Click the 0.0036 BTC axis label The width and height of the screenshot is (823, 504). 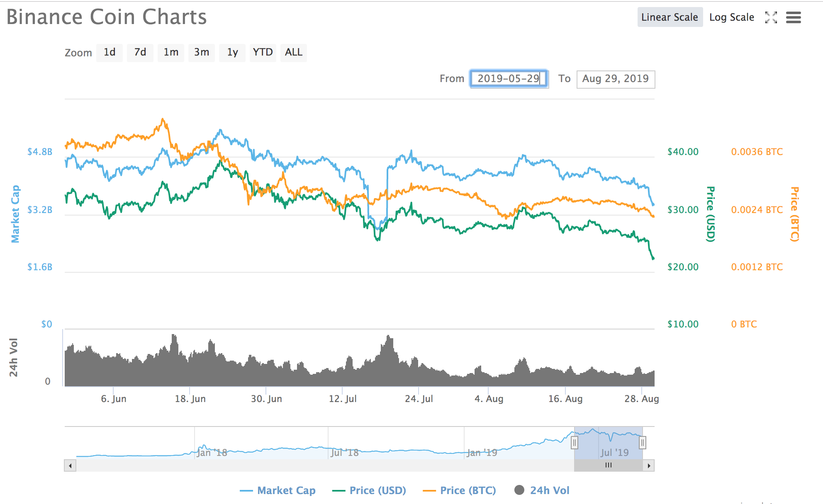coord(757,152)
